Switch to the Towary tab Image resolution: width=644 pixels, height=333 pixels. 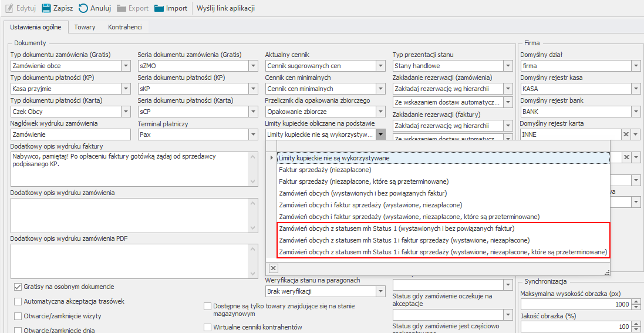[85, 27]
